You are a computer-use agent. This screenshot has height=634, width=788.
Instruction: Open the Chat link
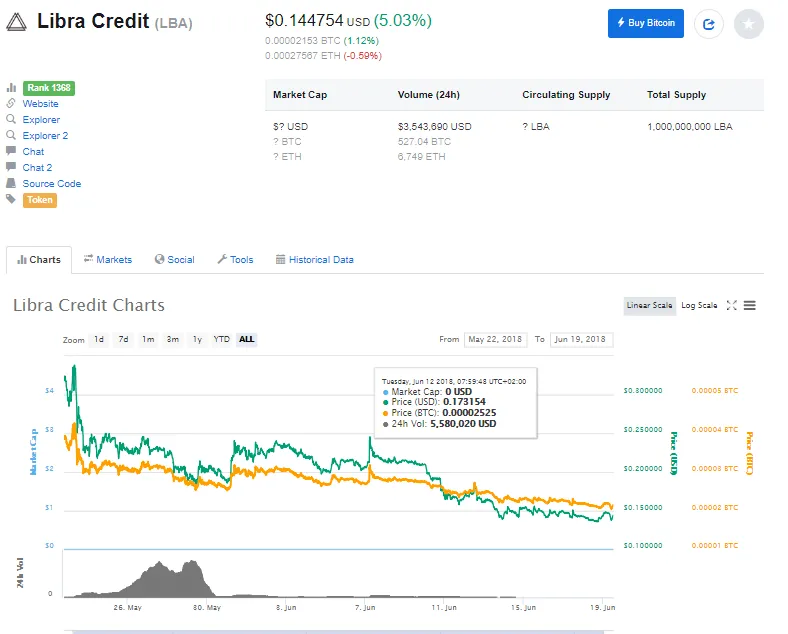(x=33, y=152)
